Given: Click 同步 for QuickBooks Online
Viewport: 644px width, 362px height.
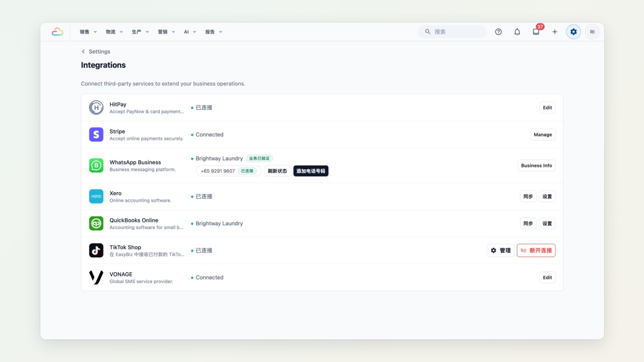Looking at the screenshot, I should click(x=528, y=223).
